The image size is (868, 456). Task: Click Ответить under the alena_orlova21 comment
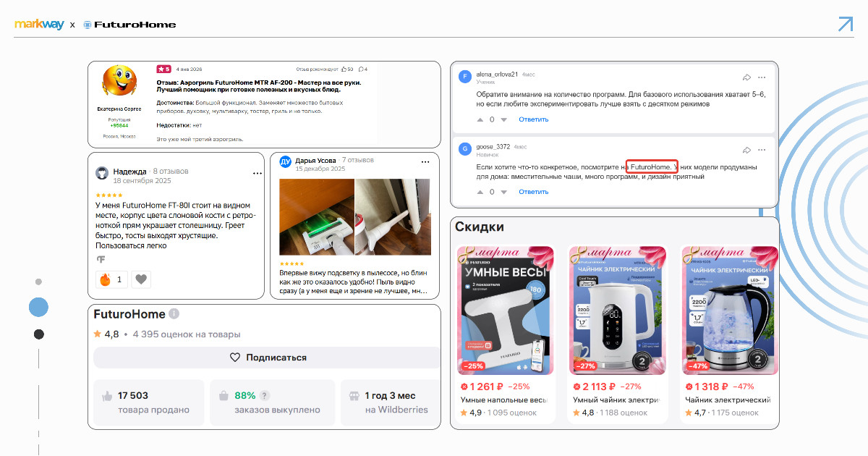[533, 119]
